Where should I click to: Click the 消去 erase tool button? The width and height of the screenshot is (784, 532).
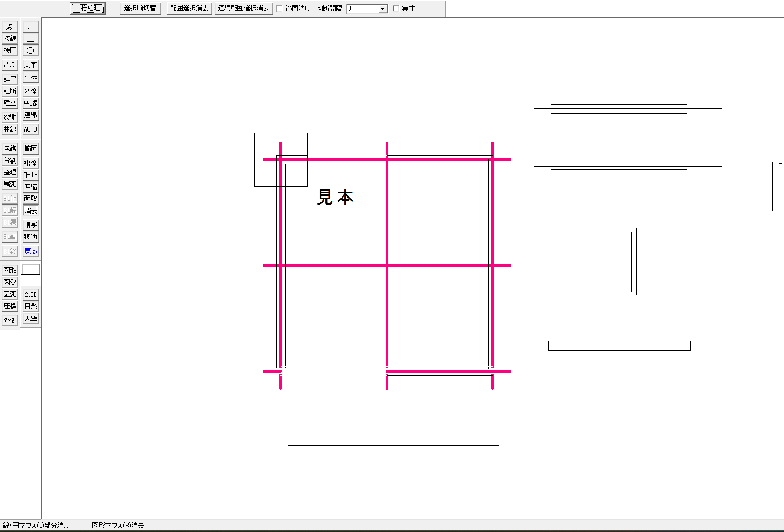point(31,210)
